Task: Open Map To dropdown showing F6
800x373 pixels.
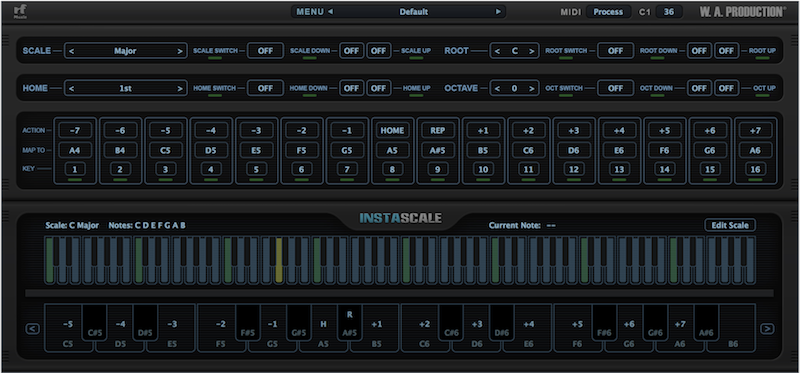Action: tap(665, 150)
